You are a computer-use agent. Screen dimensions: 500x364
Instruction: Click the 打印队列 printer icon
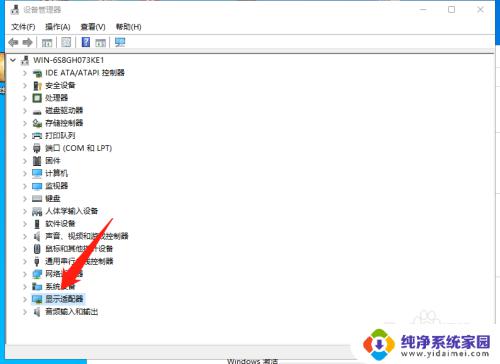point(37,136)
